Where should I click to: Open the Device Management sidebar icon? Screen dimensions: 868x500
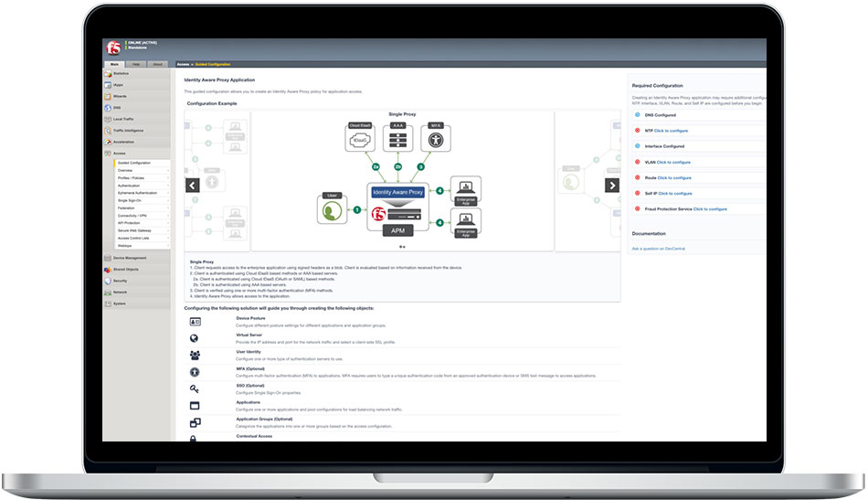[x=108, y=258]
